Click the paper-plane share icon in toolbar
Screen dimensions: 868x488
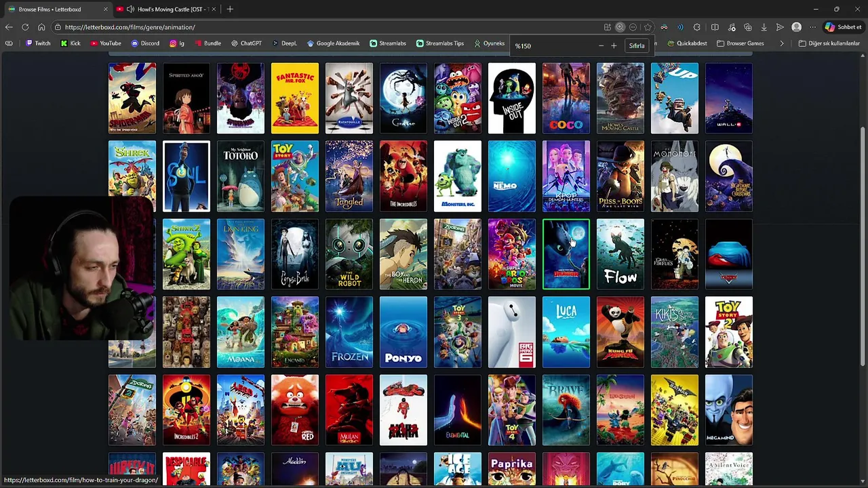tap(780, 27)
